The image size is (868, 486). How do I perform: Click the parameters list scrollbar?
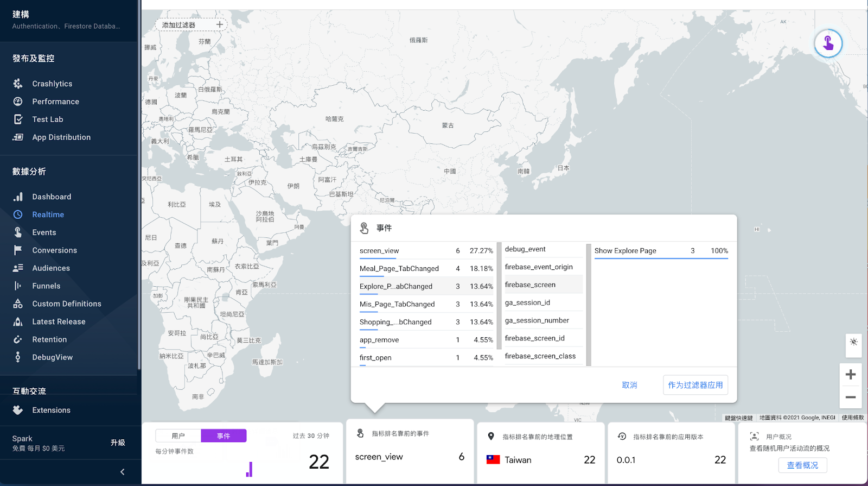tap(589, 305)
